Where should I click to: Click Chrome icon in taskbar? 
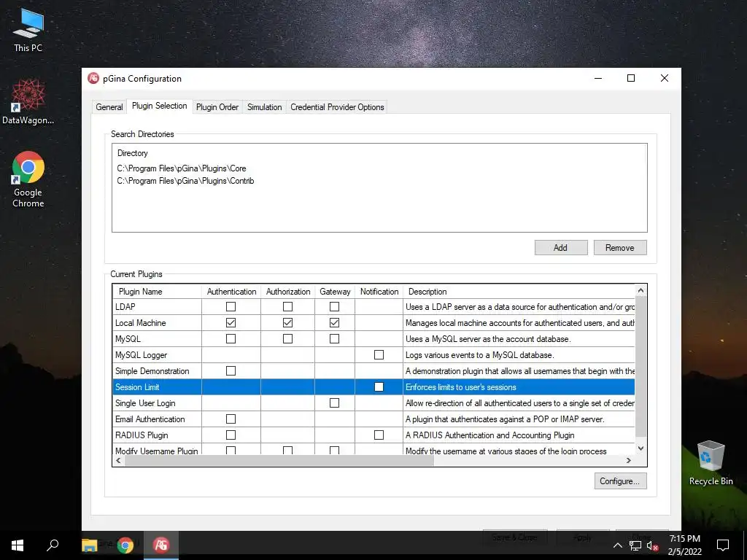125,545
